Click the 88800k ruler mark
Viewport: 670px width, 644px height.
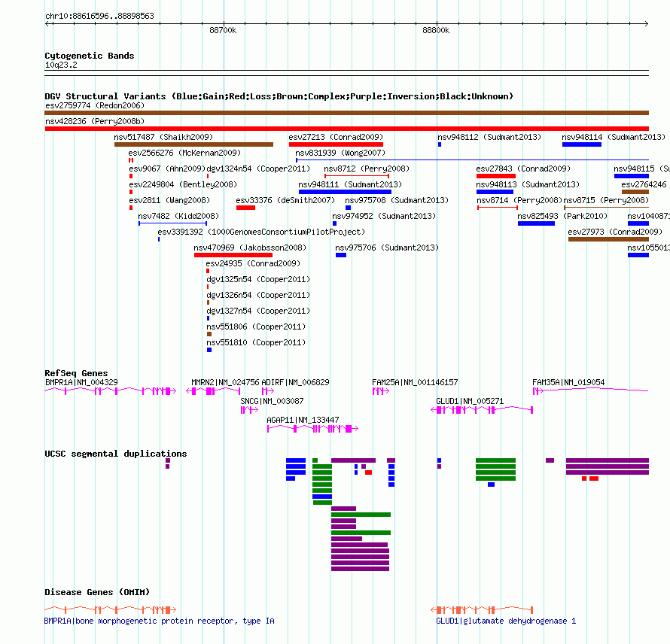point(436,30)
